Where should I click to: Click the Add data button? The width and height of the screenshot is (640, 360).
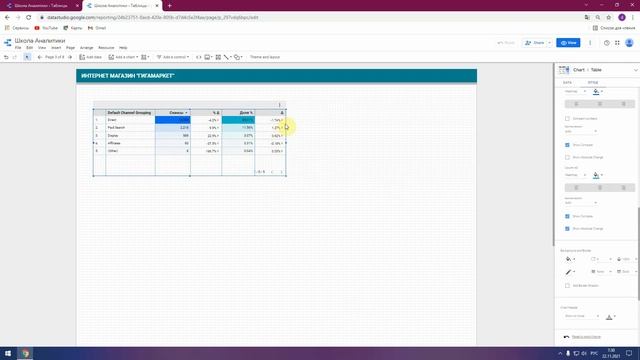[x=90, y=57]
